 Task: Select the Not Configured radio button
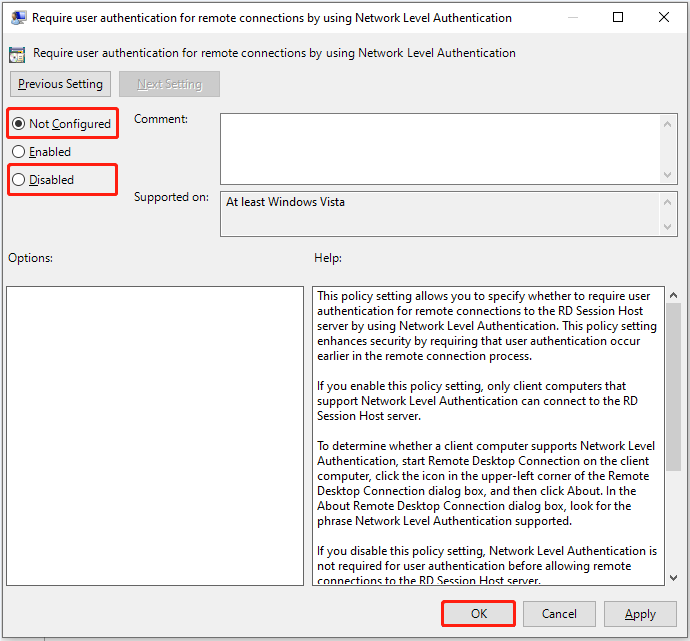coord(19,124)
